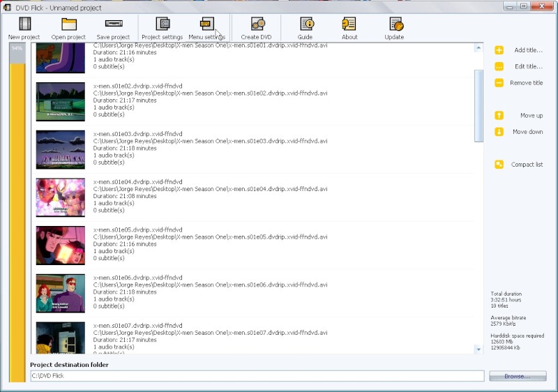Viewport: 558px width, 392px height.
Task: Click the title list scroll up arrow
Action: point(478,47)
